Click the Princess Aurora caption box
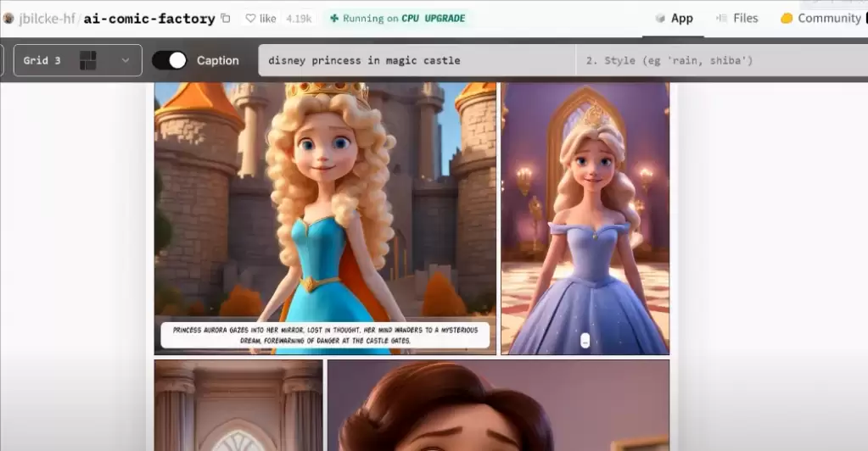Screen dimensions: 868x451 (326, 335)
